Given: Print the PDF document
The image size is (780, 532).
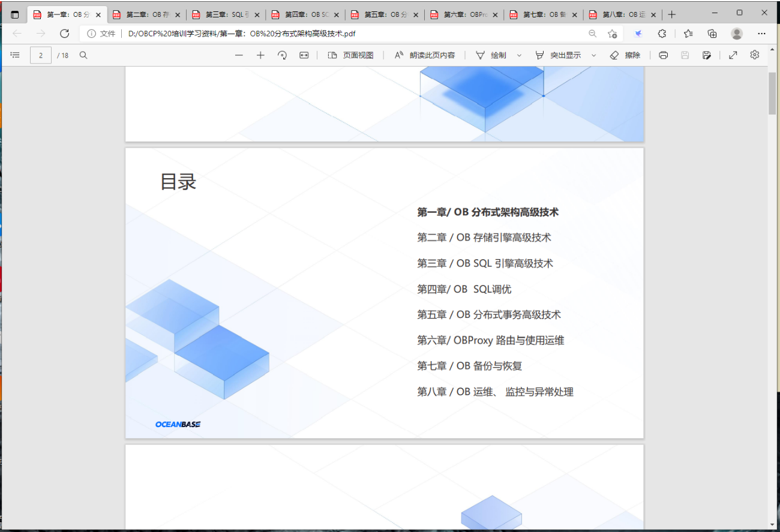Looking at the screenshot, I should click(663, 55).
